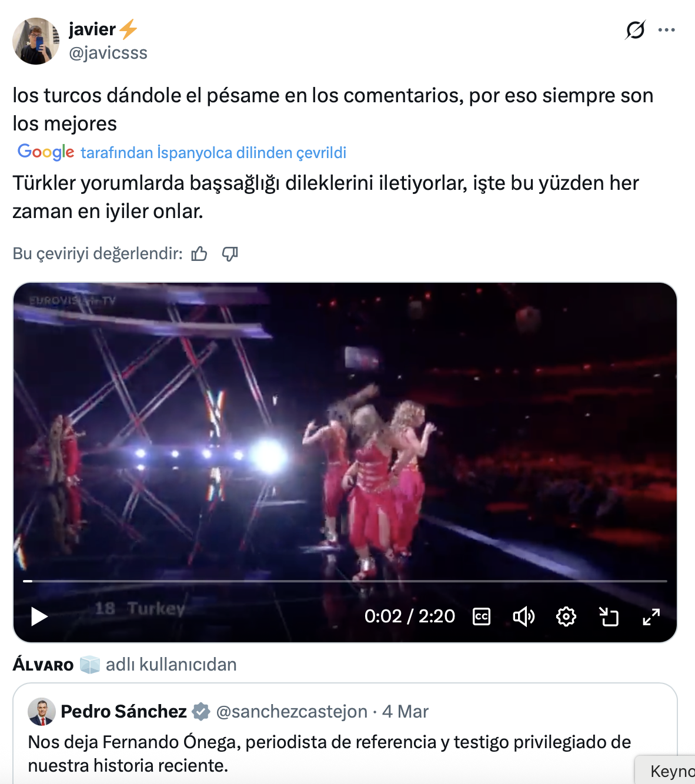Open the three-dot more options menu
The width and height of the screenshot is (695, 784).
[666, 29]
